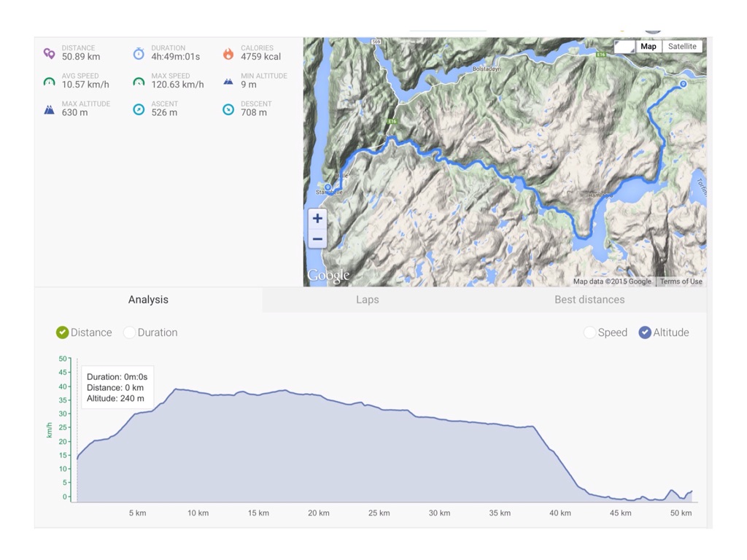The width and height of the screenshot is (747, 560).
Task: Click the average speed gauge icon
Action: [x=49, y=82]
